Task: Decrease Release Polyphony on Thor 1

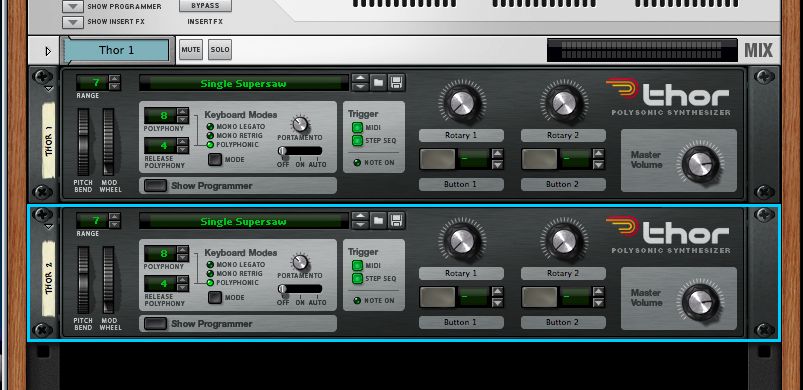Action: 182,149
